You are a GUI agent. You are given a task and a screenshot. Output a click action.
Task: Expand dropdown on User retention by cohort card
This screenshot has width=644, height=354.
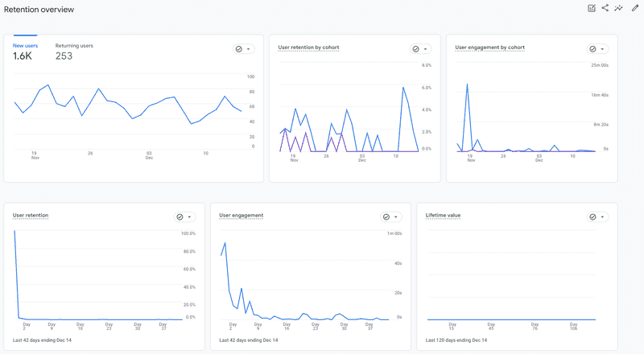pos(425,49)
